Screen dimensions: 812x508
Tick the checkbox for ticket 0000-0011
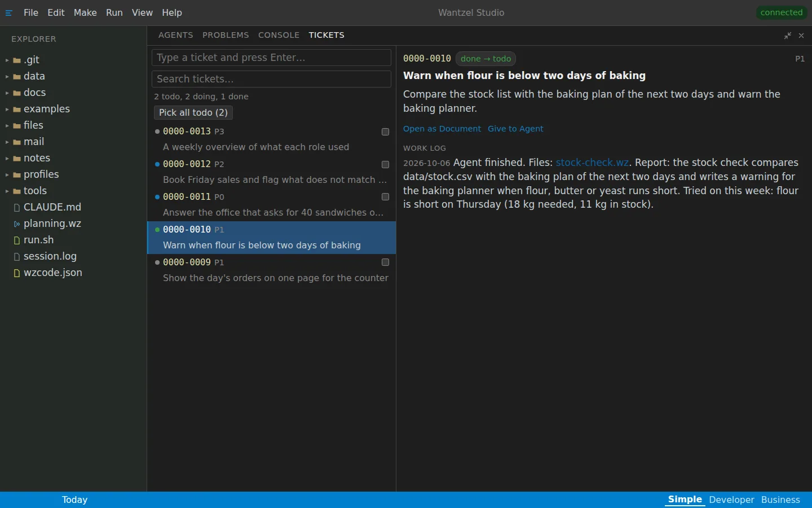pyautogui.click(x=385, y=197)
